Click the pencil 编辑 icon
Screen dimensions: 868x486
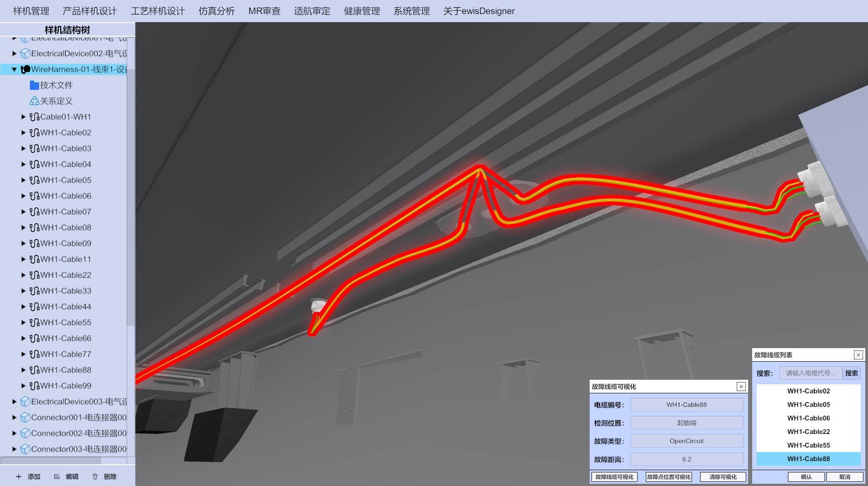(57, 477)
